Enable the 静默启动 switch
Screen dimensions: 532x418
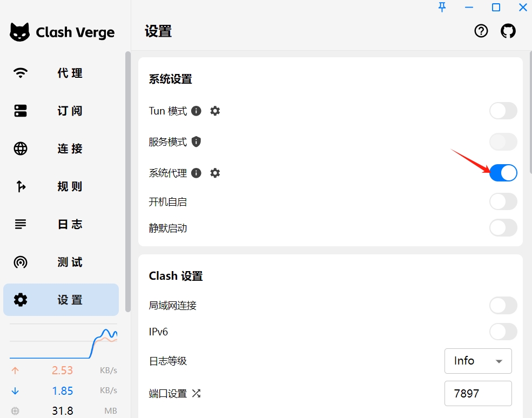tap(503, 228)
